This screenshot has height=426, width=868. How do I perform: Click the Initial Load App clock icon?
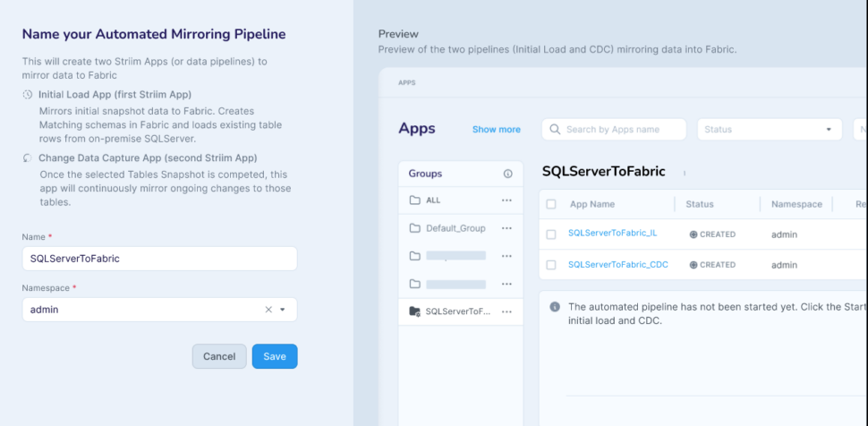coord(28,95)
